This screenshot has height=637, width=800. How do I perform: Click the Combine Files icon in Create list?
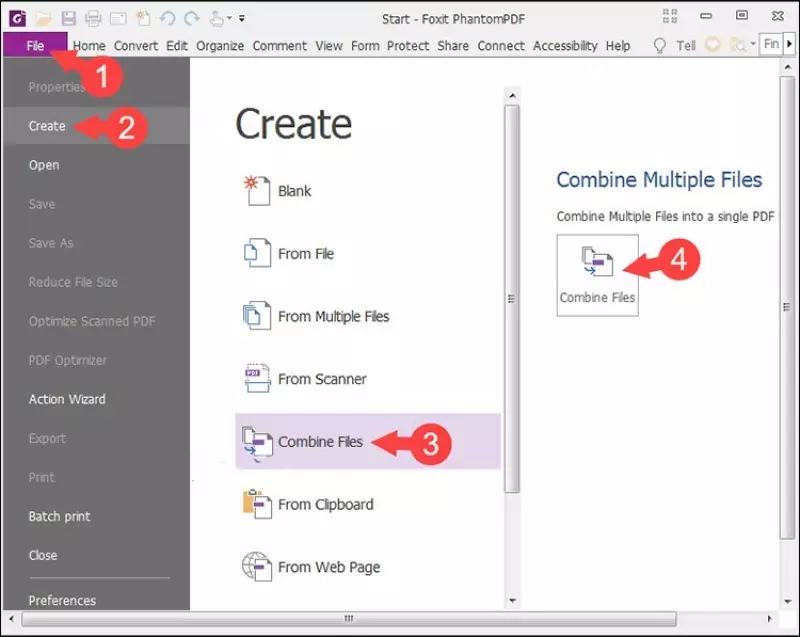[257, 442]
